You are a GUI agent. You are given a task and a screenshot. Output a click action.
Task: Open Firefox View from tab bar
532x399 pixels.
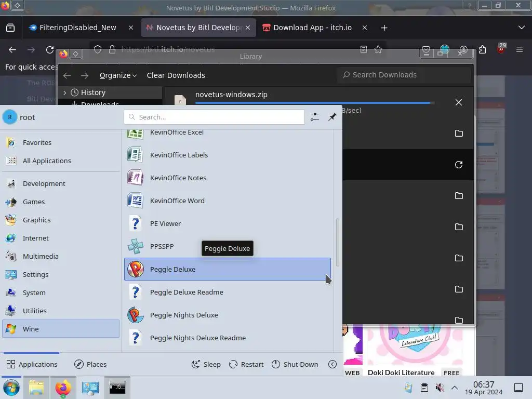[10, 28]
